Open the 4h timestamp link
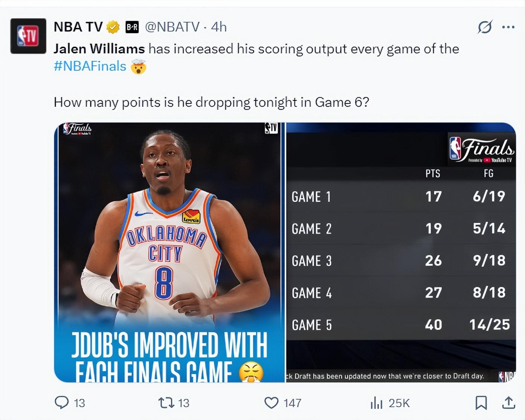 click(x=219, y=27)
